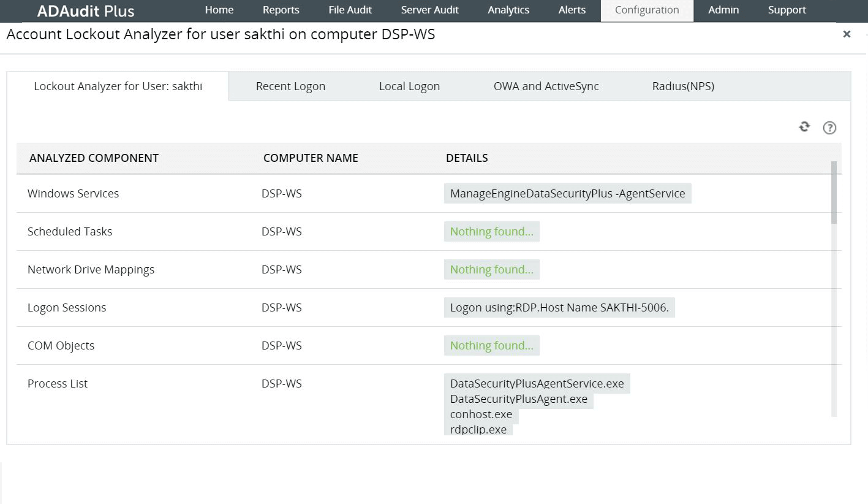Refresh the lockout analyzer results

coord(804,127)
